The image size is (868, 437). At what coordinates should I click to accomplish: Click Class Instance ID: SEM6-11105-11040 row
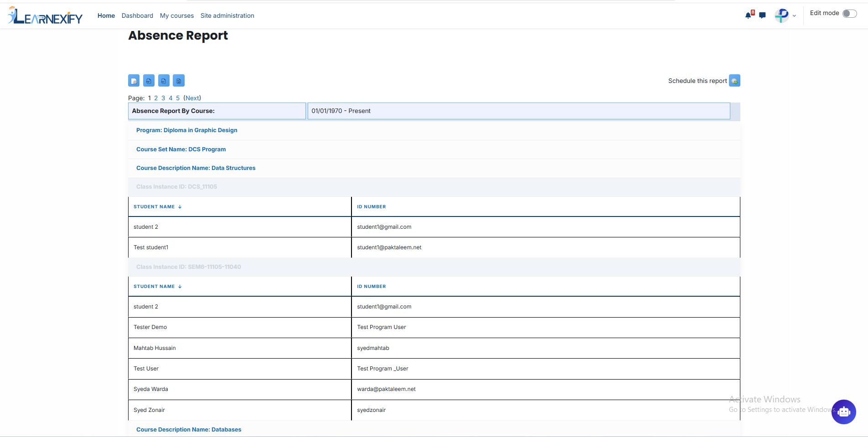tap(434, 267)
